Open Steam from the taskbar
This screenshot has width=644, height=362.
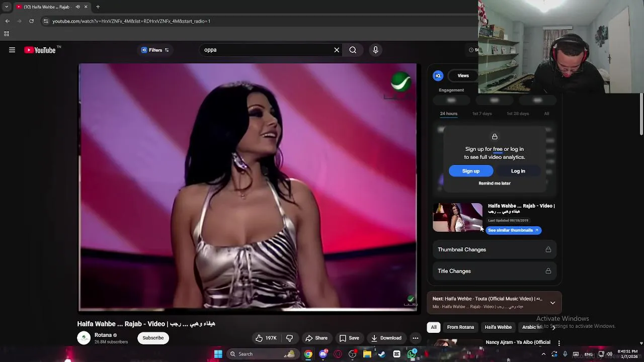tap(382, 354)
